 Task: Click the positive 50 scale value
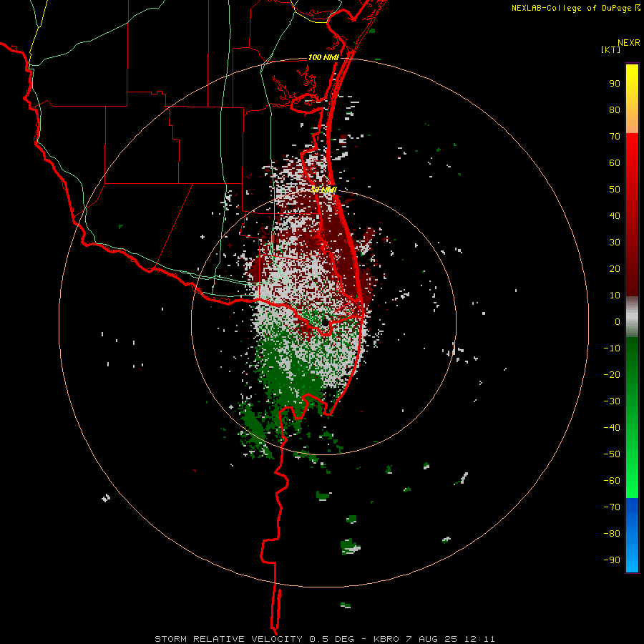[x=615, y=190]
